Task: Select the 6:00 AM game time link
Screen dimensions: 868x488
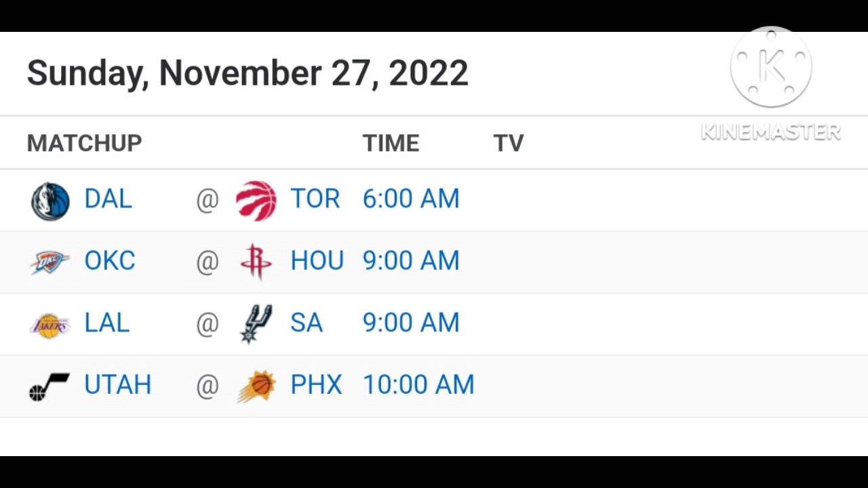Action: coord(411,199)
